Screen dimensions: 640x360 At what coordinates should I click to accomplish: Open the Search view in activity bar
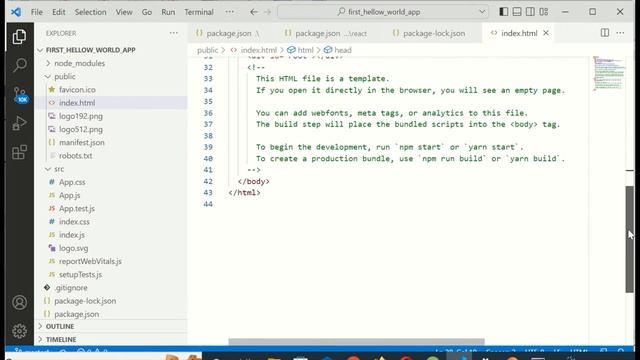pyautogui.click(x=19, y=65)
